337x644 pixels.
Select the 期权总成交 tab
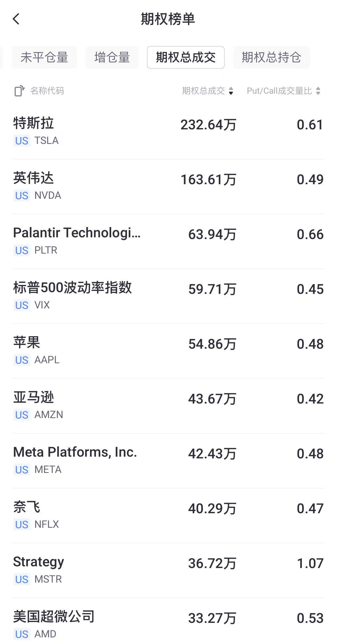click(x=186, y=57)
